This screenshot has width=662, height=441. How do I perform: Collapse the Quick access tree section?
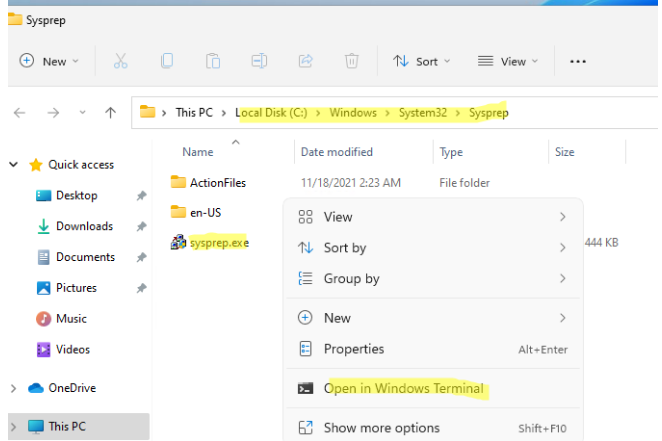(x=14, y=165)
